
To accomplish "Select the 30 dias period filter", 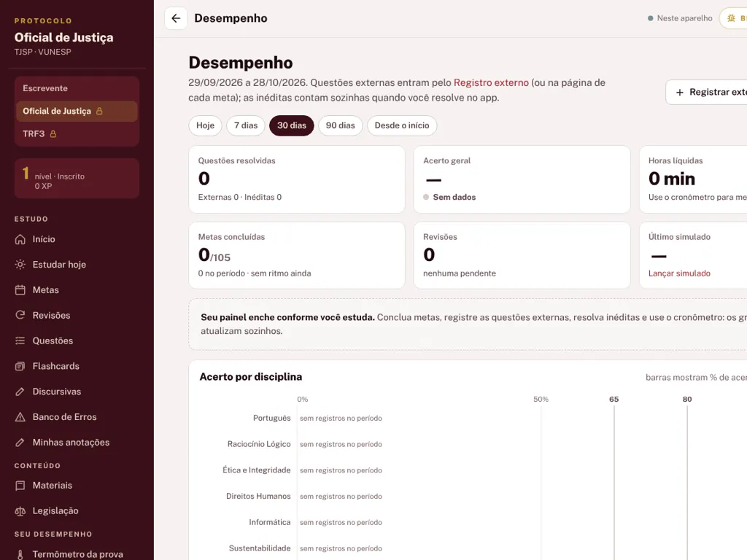I will coord(292,125).
